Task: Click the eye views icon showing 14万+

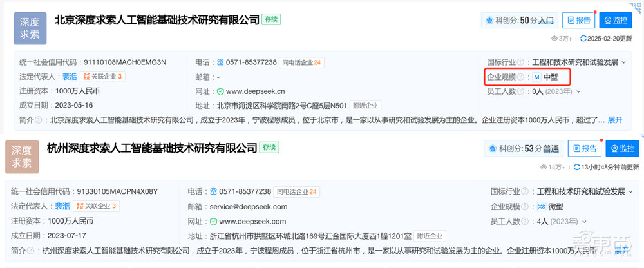Action: pos(544,167)
